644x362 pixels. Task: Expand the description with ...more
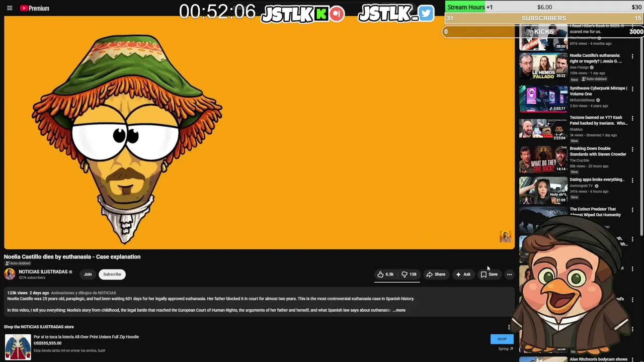pyautogui.click(x=399, y=310)
